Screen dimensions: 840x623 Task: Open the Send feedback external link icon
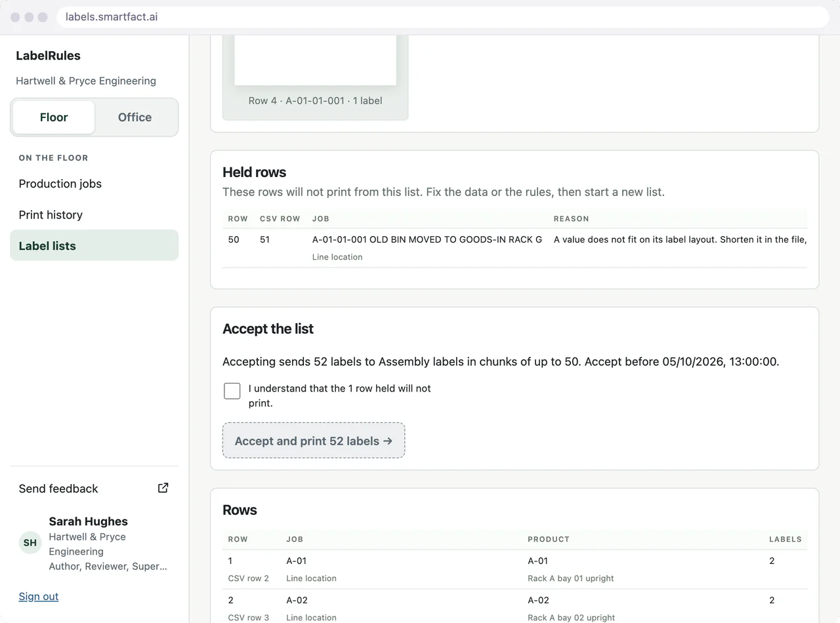coord(163,488)
